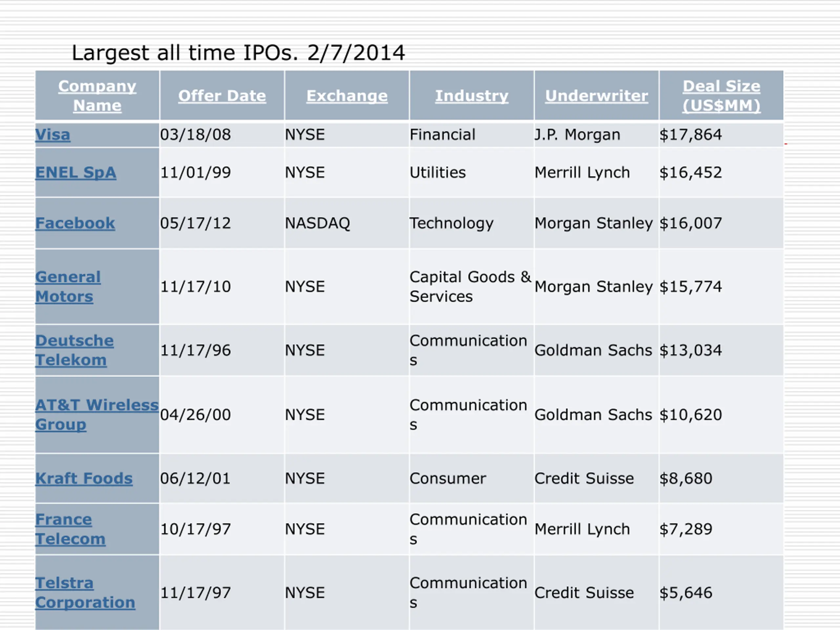This screenshot has width=840, height=630.
Task: Open the Telstra Corporation link
Action: [85, 592]
